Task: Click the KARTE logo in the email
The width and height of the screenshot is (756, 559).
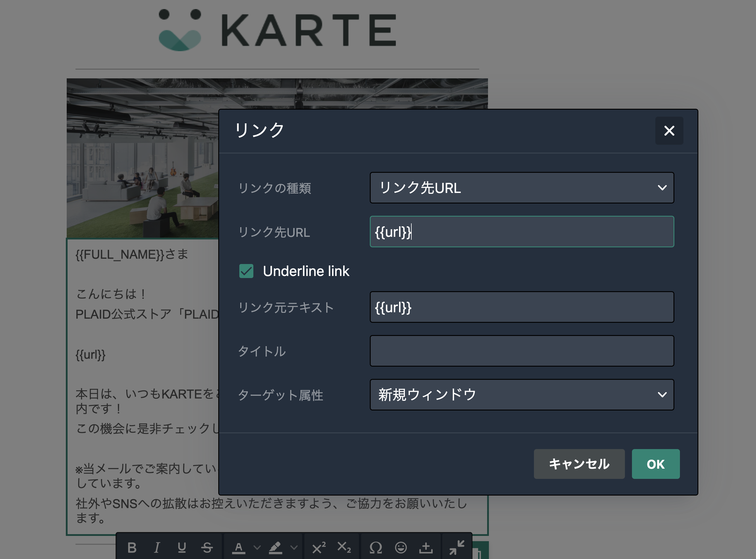Action: point(278,30)
